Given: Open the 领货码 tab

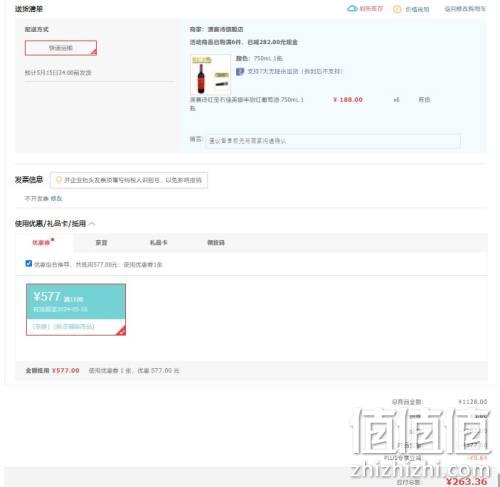Looking at the screenshot, I should point(216,243).
